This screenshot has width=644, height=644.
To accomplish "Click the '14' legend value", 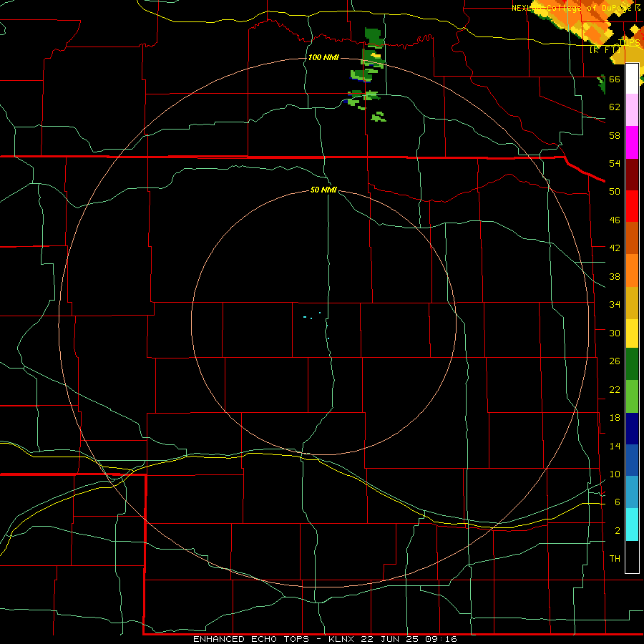I will [x=615, y=446].
